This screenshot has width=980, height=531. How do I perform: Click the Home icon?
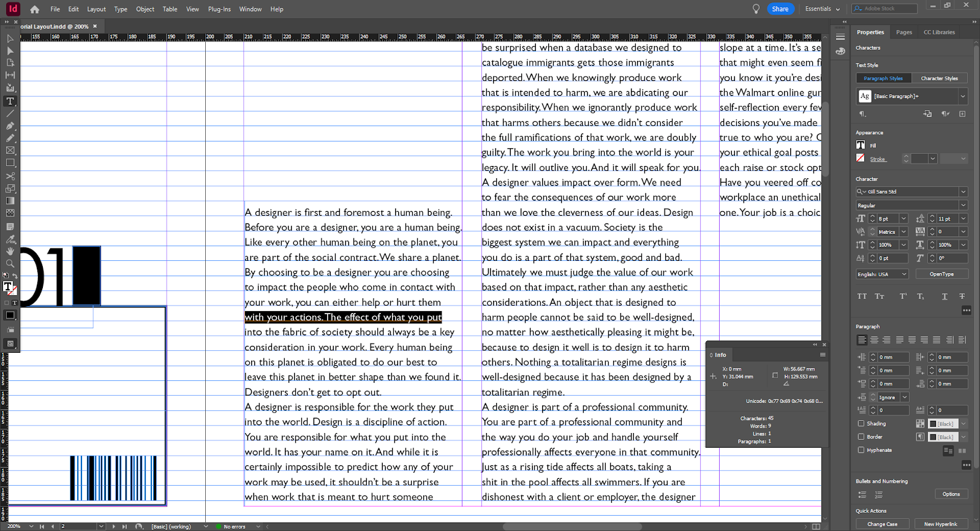click(x=34, y=9)
